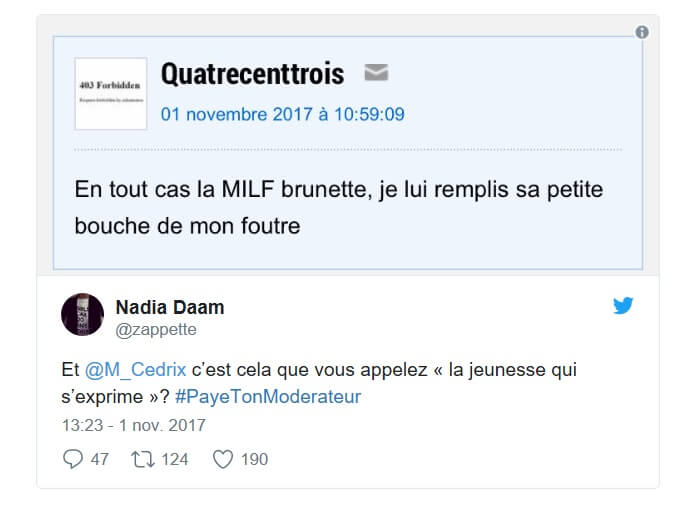Click the 124 retweets count

174,459
